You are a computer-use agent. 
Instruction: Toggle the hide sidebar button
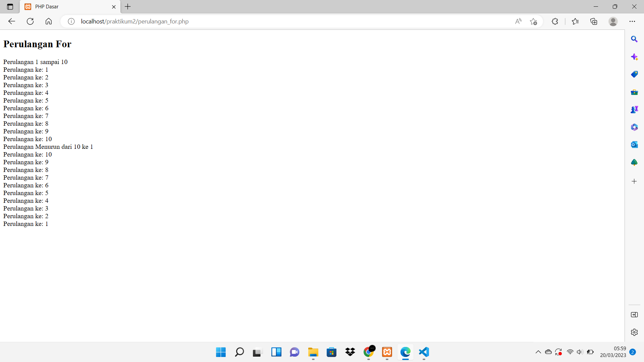click(634, 314)
